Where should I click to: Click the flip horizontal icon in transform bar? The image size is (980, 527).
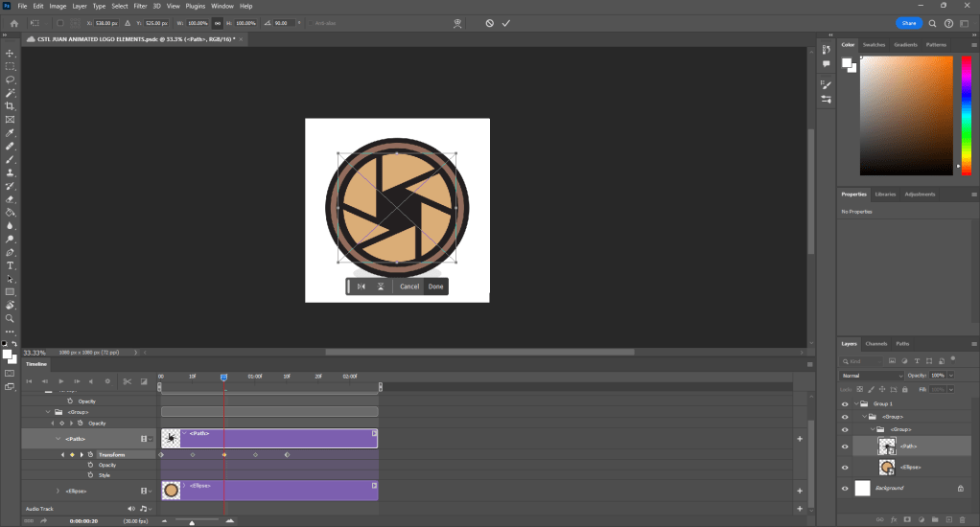362,286
